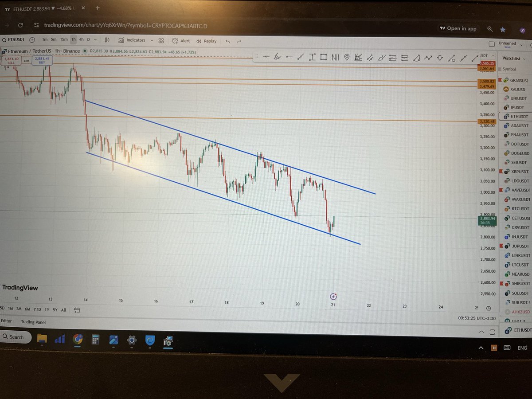Start bar Replay mode
532x399 pixels.
(207, 41)
